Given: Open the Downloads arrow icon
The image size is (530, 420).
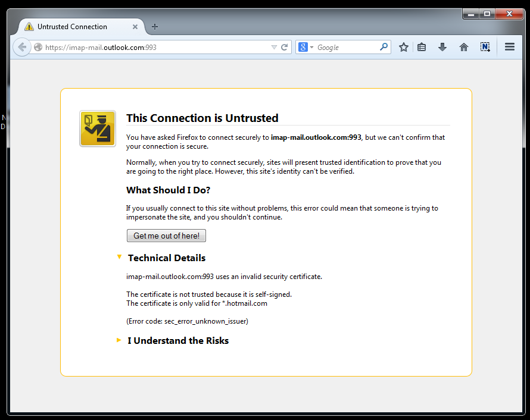Looking at the screenshot, I should [442, 47].
